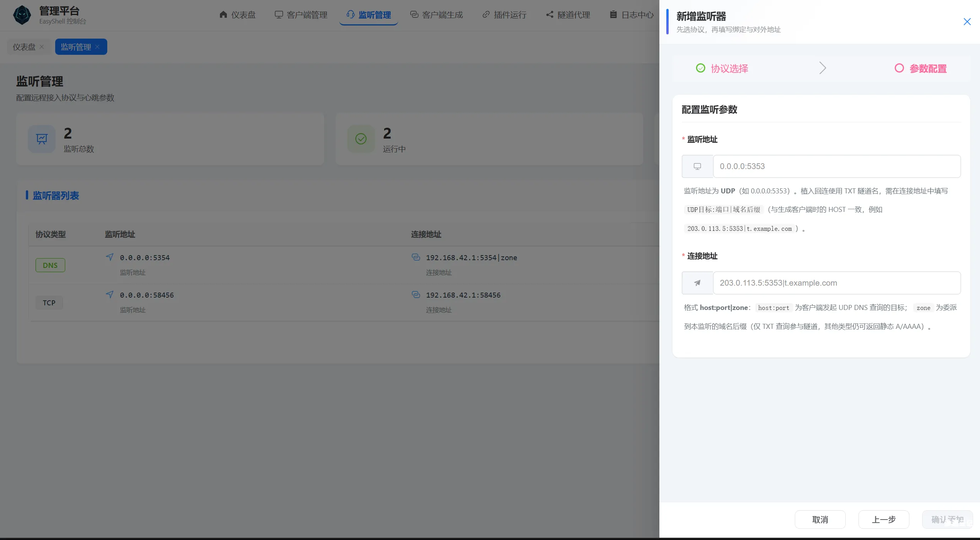Select the 0.0.0.0:5354 listen address text
980x540 pixels.
click(145, 257)
